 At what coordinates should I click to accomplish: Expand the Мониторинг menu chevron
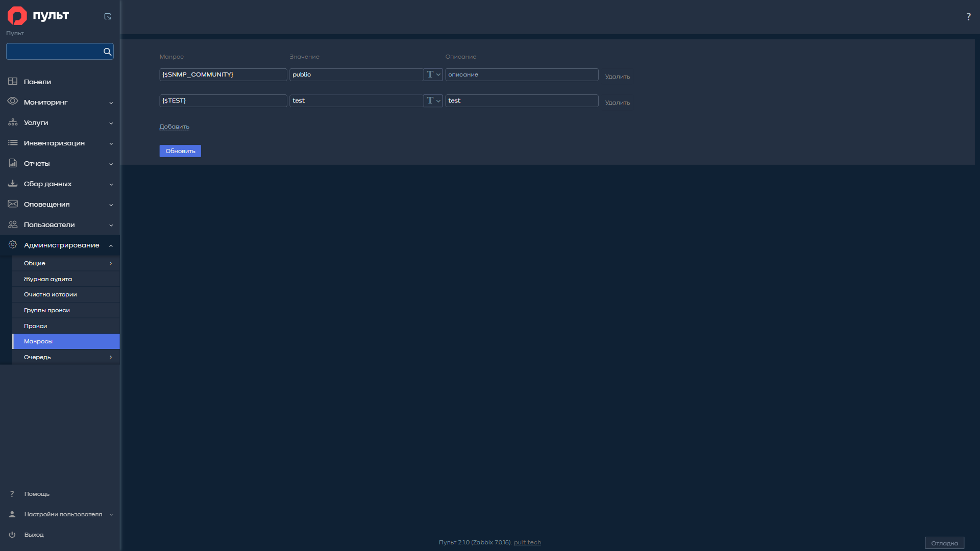(x=111, y=103)
